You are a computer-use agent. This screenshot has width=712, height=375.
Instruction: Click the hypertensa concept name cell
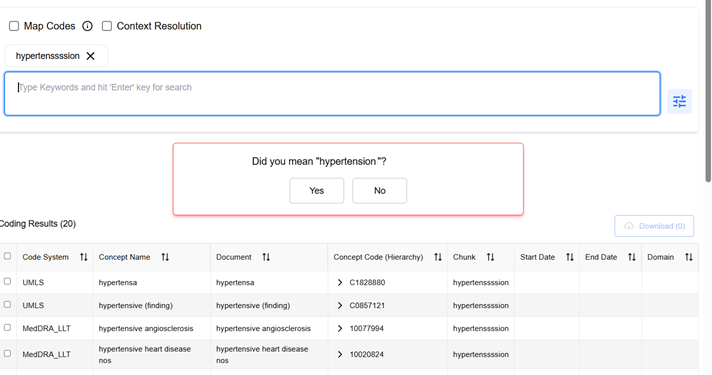point(118,282)
